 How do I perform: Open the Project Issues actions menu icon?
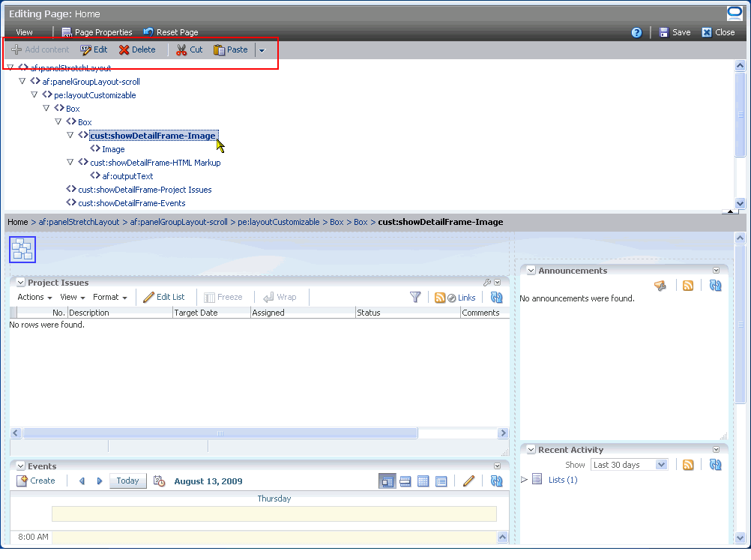[498, 283]
